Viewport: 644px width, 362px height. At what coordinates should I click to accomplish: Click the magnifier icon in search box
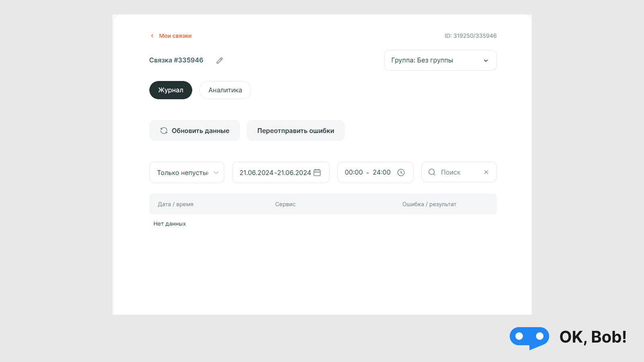click(x=432, y=172)
